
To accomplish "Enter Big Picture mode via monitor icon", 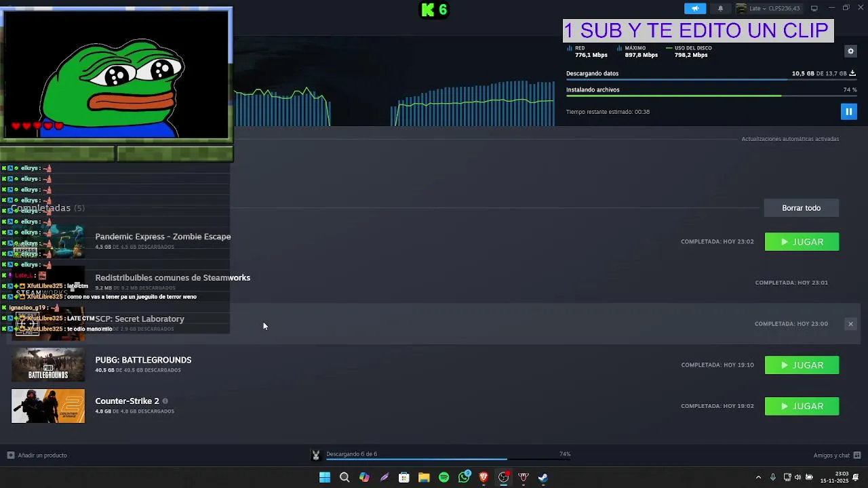I will pos(814,8).
